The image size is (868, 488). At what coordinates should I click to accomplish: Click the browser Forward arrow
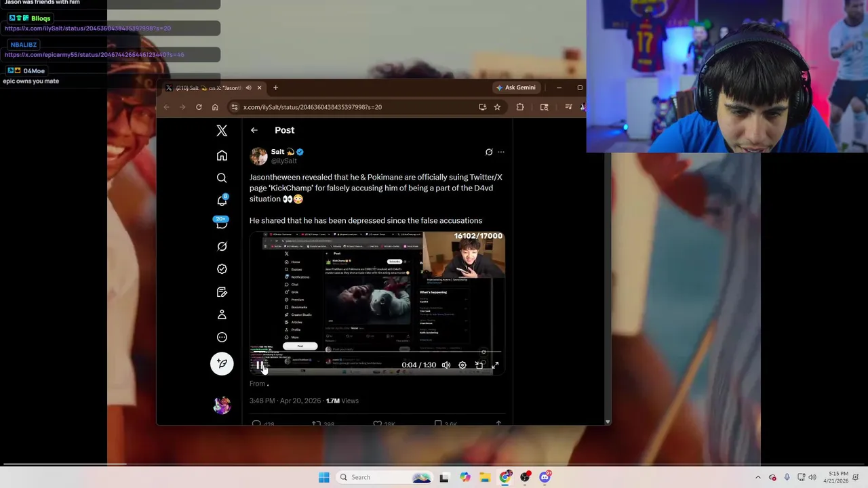coord(182,107)
